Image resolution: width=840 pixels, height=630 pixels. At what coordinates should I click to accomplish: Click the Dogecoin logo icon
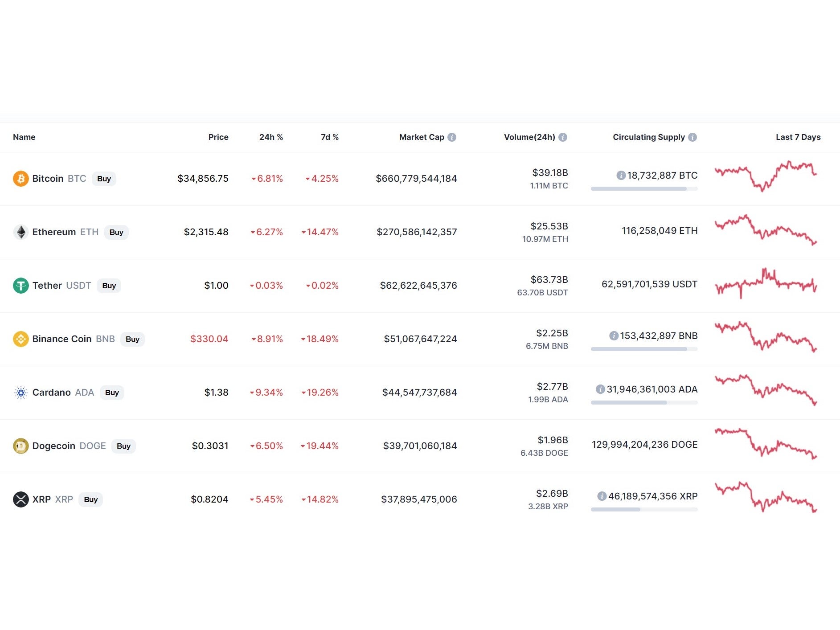pos(20,446)
